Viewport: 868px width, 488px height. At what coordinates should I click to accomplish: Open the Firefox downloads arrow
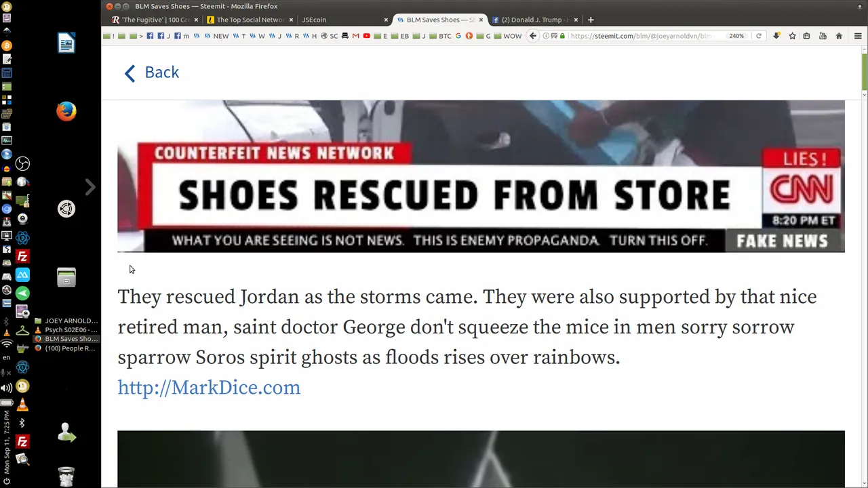tap(776, 36)
